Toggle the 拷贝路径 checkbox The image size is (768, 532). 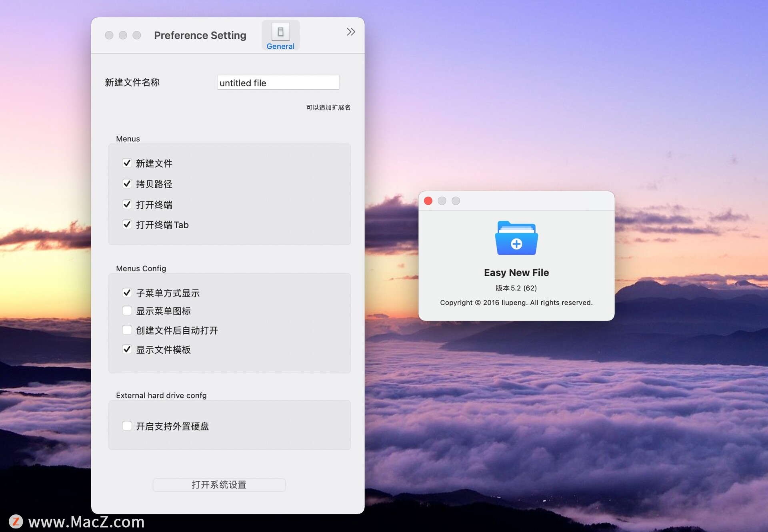pos(127,184)
